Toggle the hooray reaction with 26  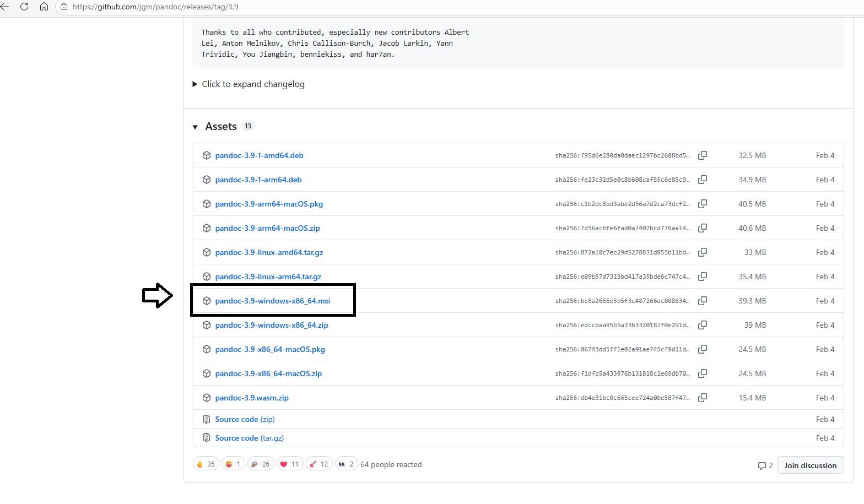(260, 464)
